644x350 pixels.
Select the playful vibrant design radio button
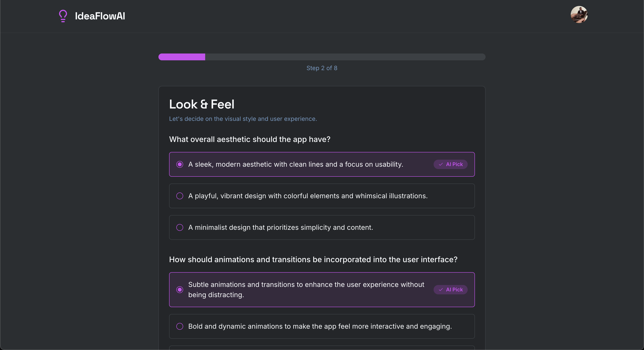(x=180, y=196)
